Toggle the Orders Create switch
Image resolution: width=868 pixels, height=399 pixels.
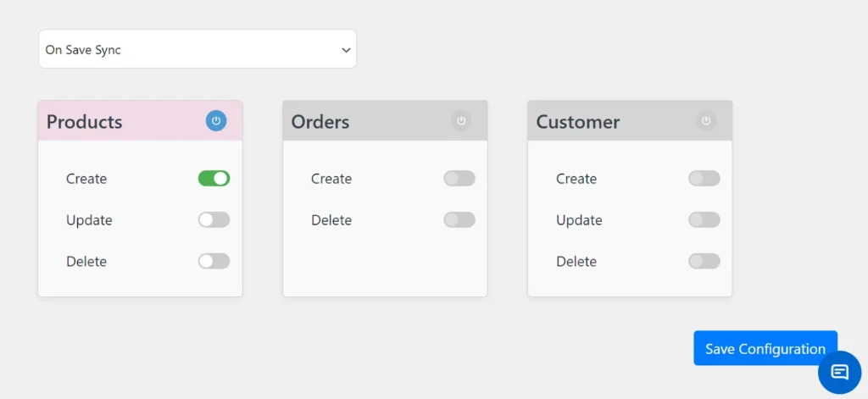pyautogui.click(x=459, y=179)
